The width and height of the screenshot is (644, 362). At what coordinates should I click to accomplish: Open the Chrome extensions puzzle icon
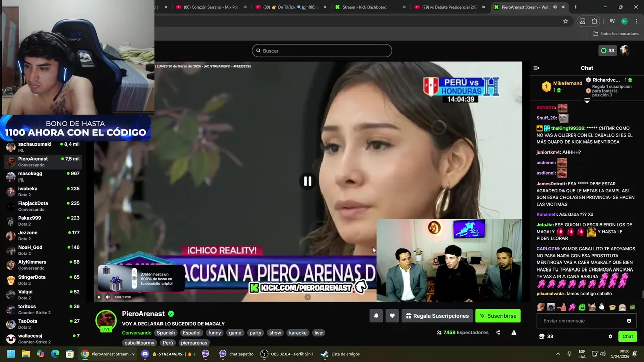click(x=595, y=21)
